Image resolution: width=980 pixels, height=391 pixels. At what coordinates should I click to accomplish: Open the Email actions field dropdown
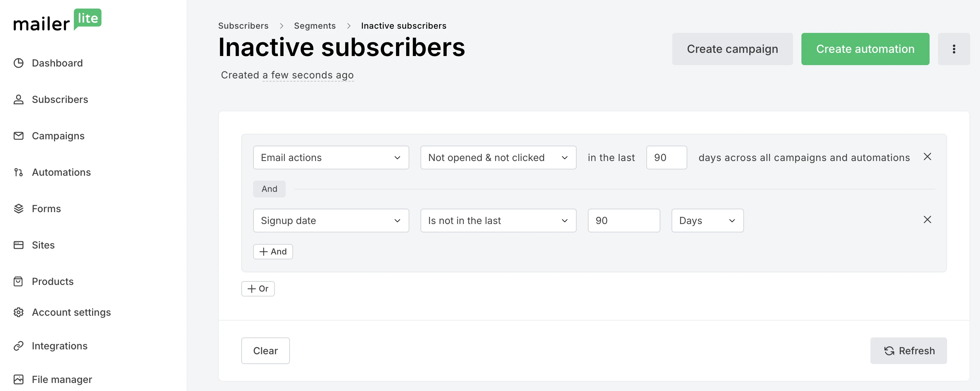[331, 158]
